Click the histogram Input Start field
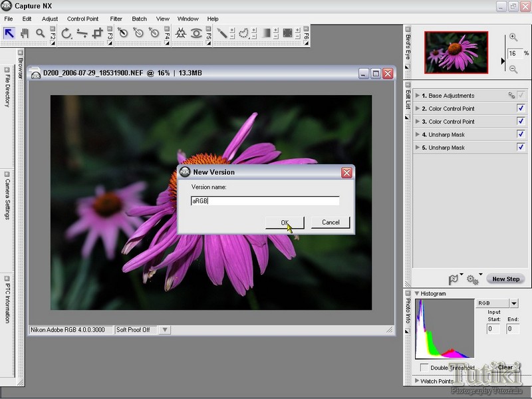Viewport: 532px width, 399px height. (x=493, y=329)
